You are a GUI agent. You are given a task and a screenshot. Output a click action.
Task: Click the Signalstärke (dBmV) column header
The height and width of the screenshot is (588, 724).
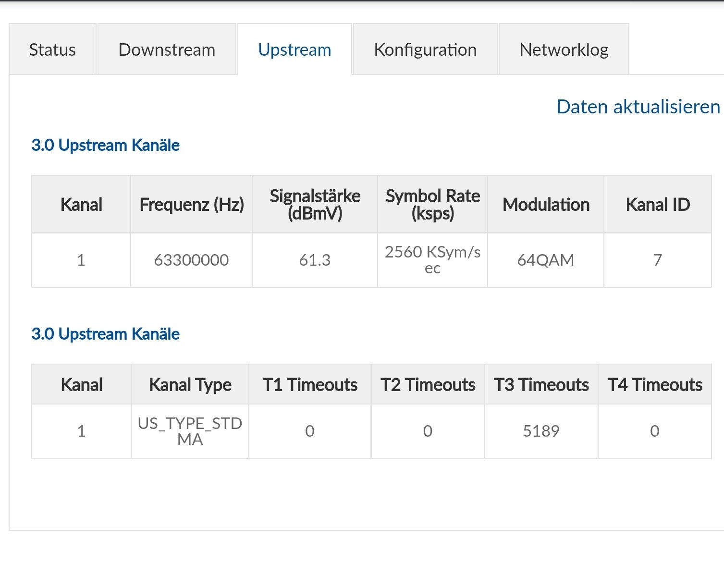pos(315,205)
